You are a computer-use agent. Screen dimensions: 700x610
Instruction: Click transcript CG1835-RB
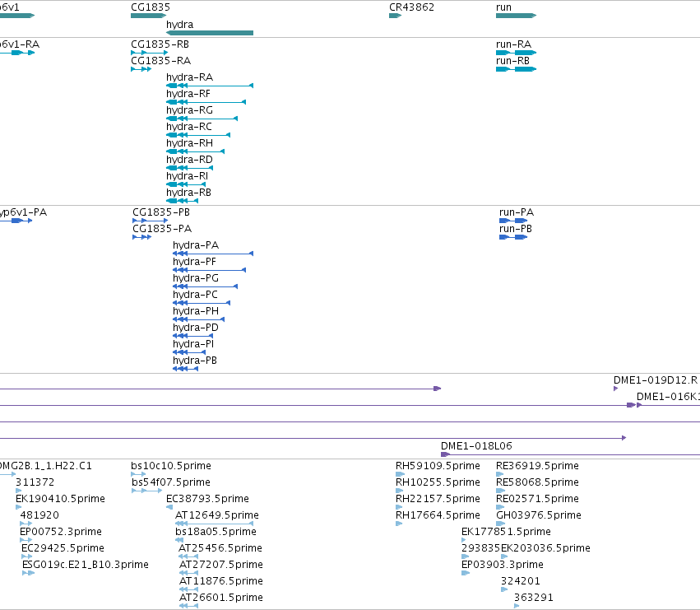160,44
